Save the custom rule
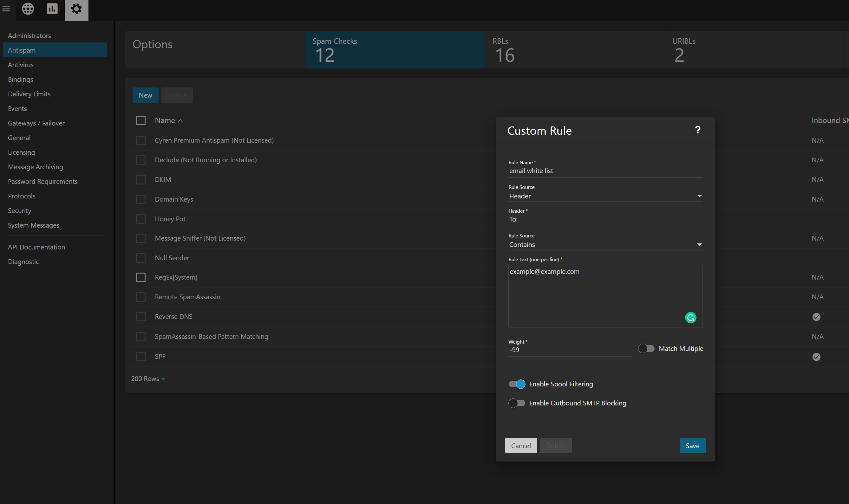 point(692,446)
